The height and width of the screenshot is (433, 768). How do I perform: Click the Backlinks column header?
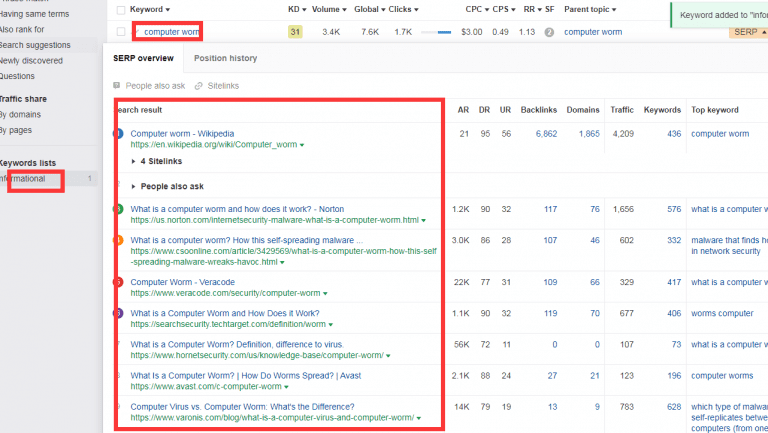pos(539,110)
